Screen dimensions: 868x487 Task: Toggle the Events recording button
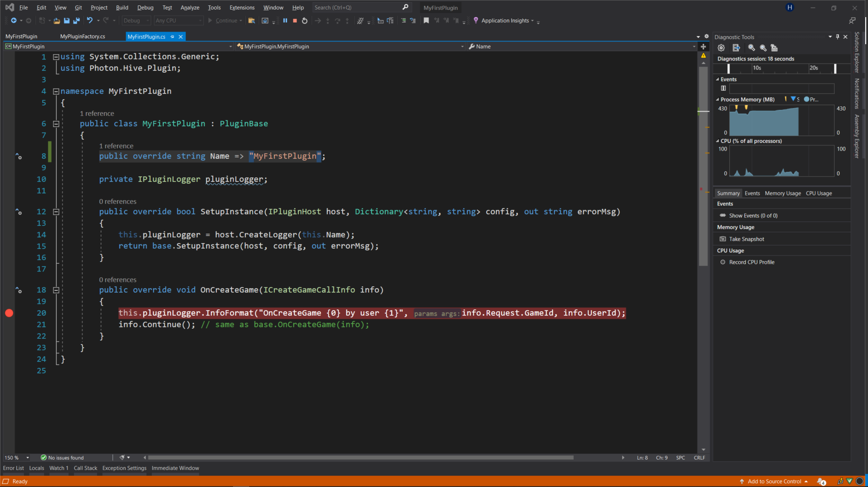point(723,88)
